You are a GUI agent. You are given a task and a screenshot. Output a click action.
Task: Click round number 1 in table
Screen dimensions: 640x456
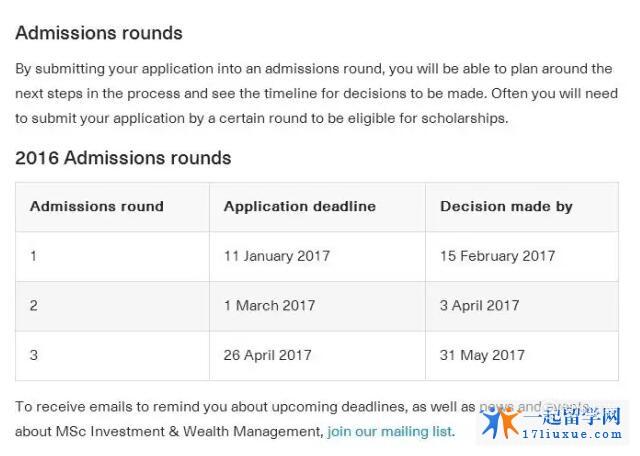[33, 256]
